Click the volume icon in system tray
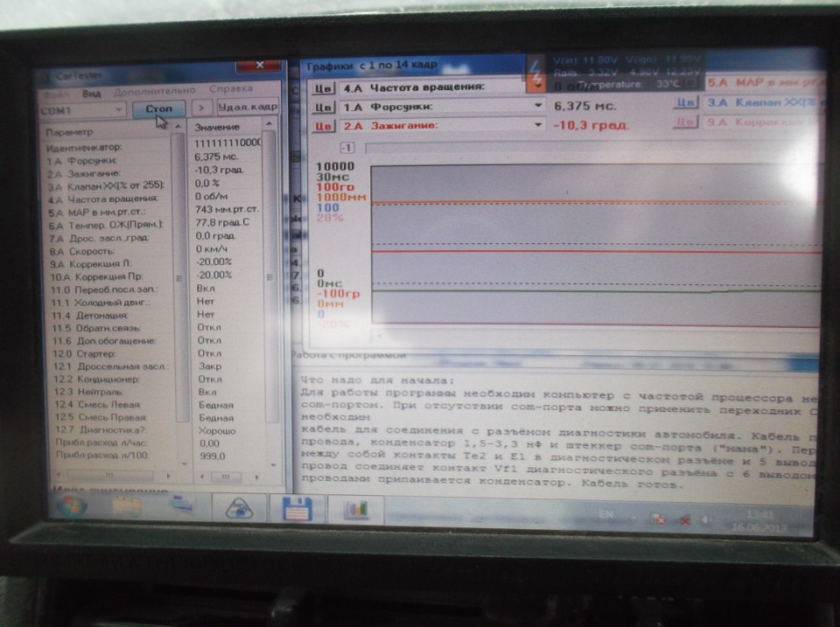The width and height of the screenshot is (840, 627). (705, 519)
